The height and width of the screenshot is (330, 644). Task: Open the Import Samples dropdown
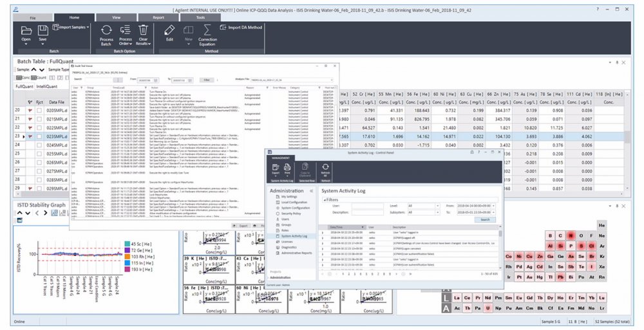[x=88, y=27]
